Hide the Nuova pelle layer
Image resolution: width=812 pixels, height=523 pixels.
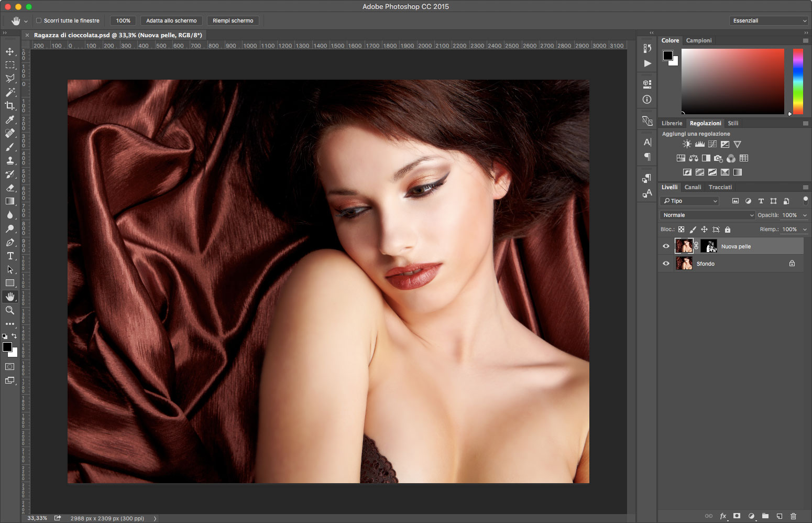(x=666, y=246)
